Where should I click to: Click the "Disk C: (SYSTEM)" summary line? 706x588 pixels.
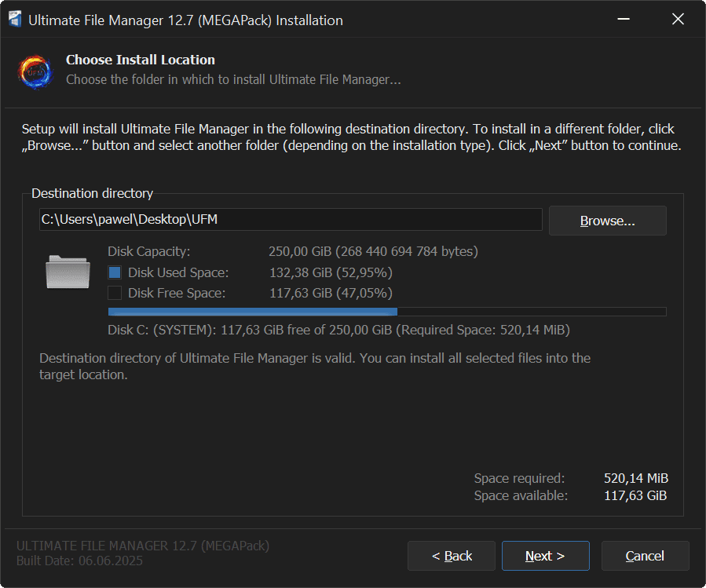tap(338, 330)
